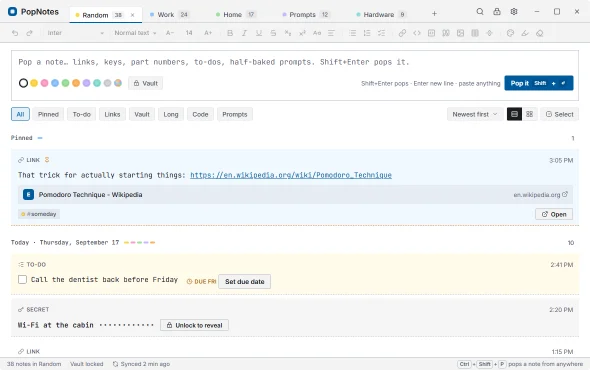Apply italic formatting

[244, 33]
